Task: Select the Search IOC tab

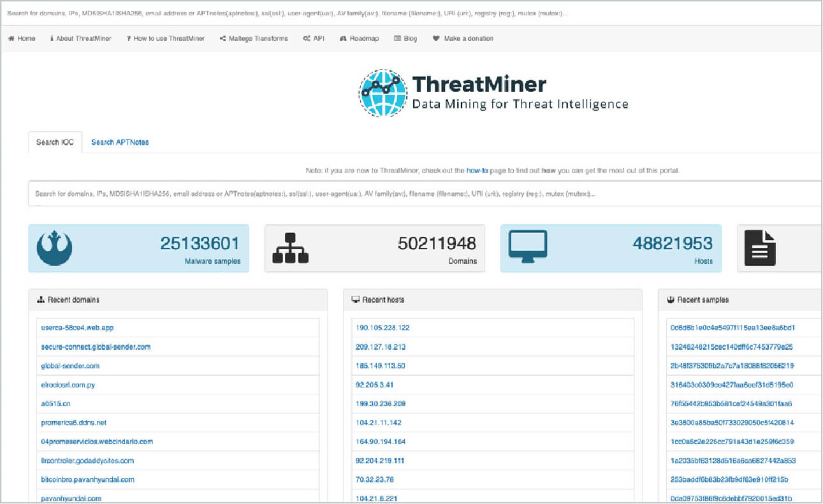Action: (55, 142)
